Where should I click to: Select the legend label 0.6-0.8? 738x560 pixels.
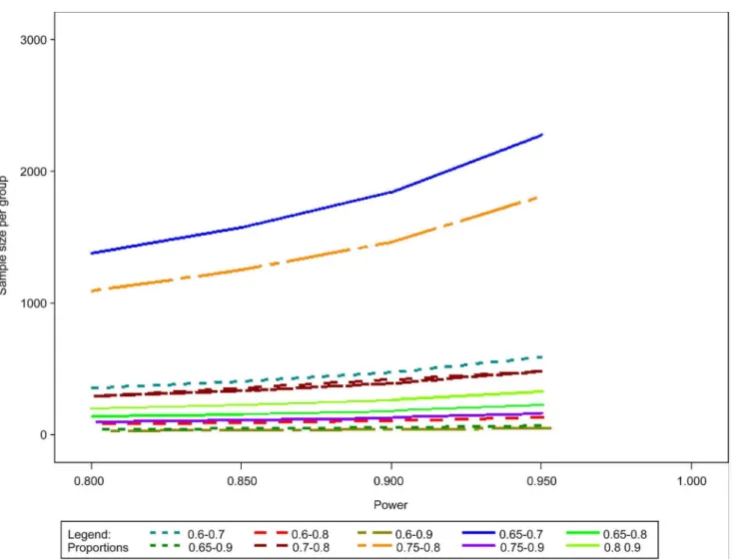[311, 535]
